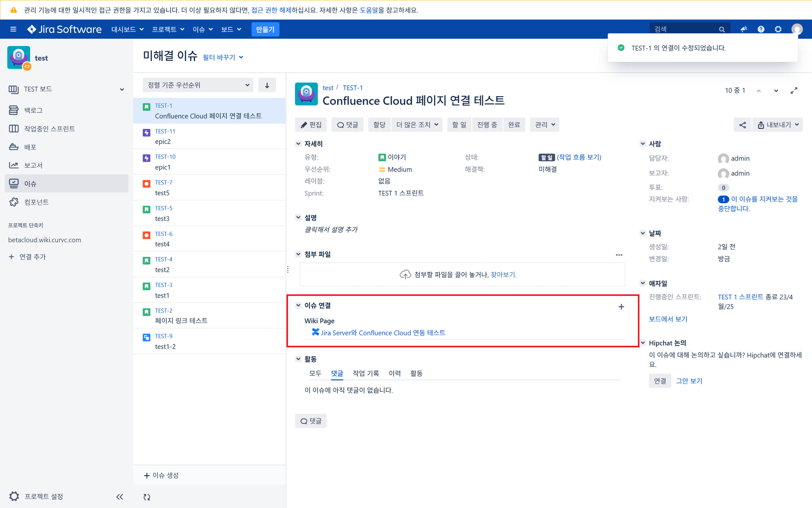
Task: Collapse the Hipchat 논의 section
Action: pos(643,343)
